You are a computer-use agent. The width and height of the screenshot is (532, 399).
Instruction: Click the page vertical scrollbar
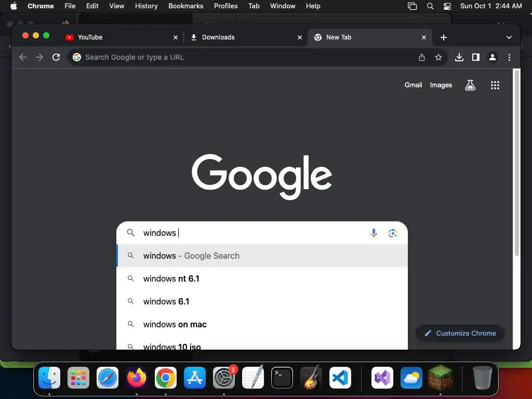[517, 163]
